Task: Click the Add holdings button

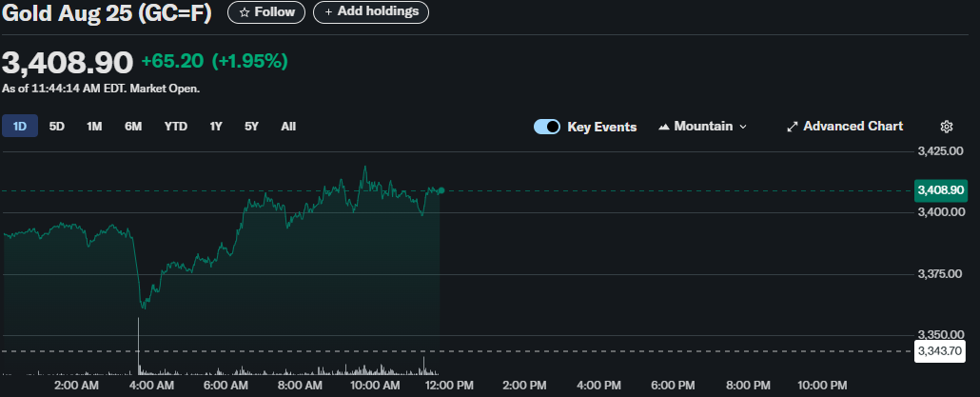Action: click(371, 12)
